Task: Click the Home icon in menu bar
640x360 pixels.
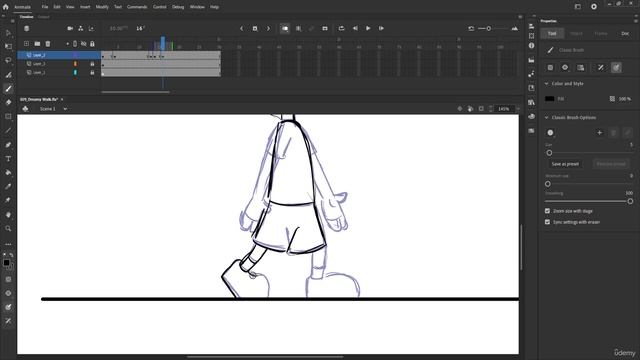Action: click(5, 7)
